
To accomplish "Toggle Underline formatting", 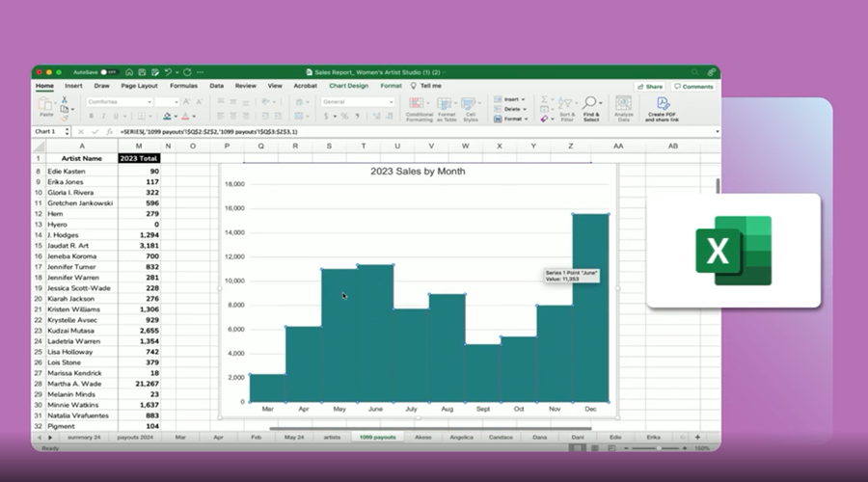I will coord(116,117).
